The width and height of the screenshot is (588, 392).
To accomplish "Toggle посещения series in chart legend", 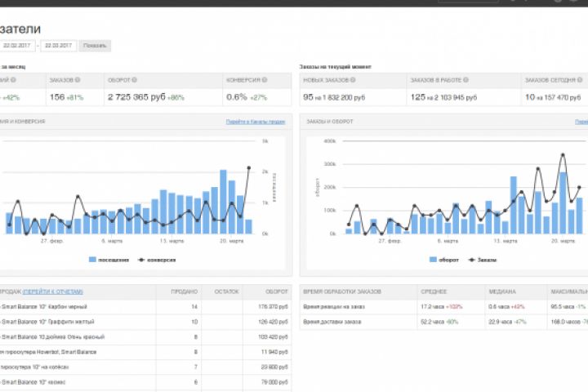I will click(x=109, y=260).
